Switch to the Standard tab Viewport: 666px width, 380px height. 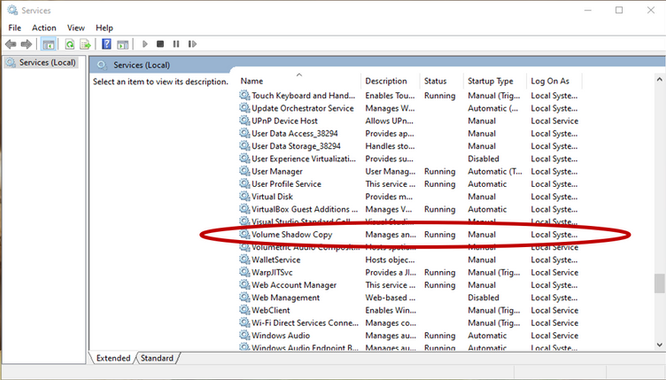157,358
